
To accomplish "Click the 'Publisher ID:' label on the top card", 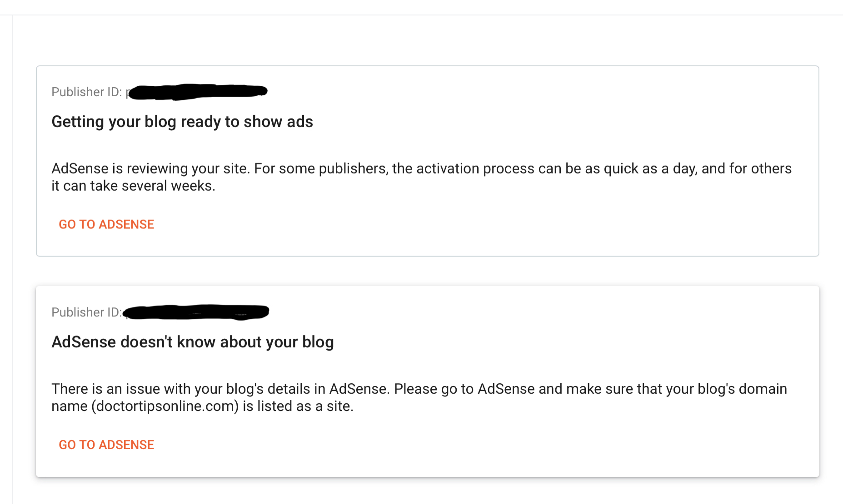I will coord(86,92).
